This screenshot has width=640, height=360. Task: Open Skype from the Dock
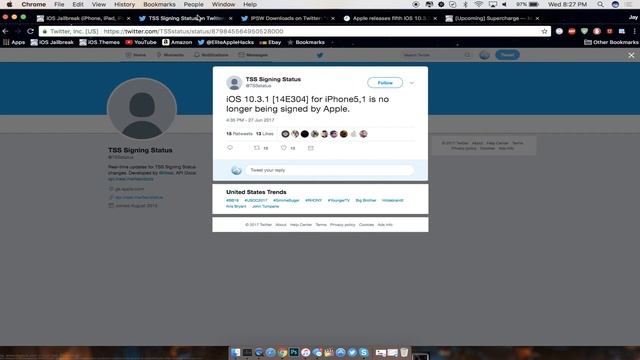364,352
